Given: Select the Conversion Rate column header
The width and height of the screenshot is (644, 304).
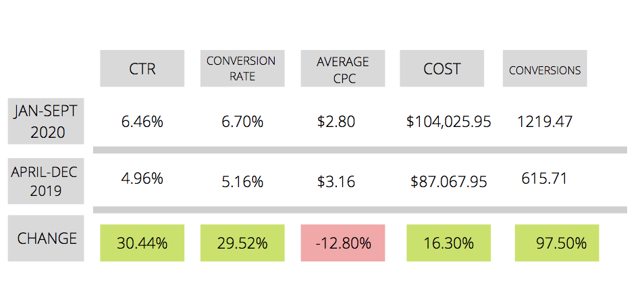Looking at the screenshot, I should click(x=241, y=69).
